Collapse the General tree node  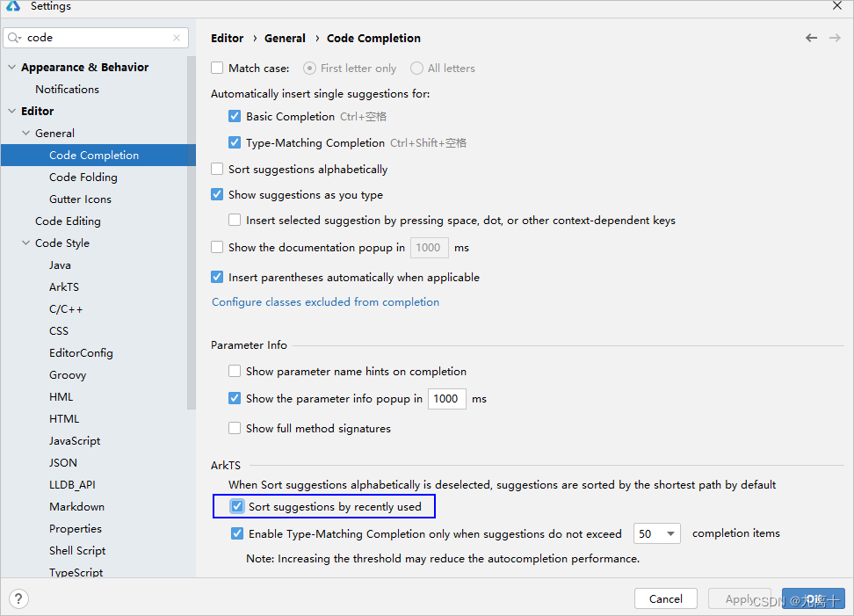[x=25, y=133]
